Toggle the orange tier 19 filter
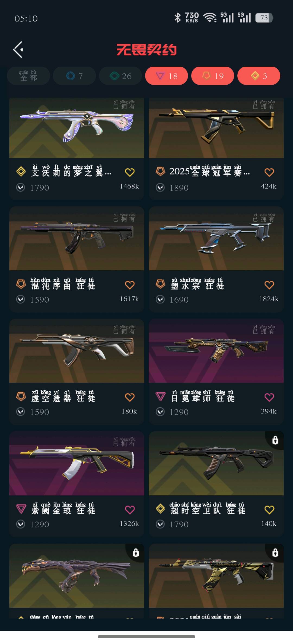Screen dimensions: 293x644 [213, 76]
